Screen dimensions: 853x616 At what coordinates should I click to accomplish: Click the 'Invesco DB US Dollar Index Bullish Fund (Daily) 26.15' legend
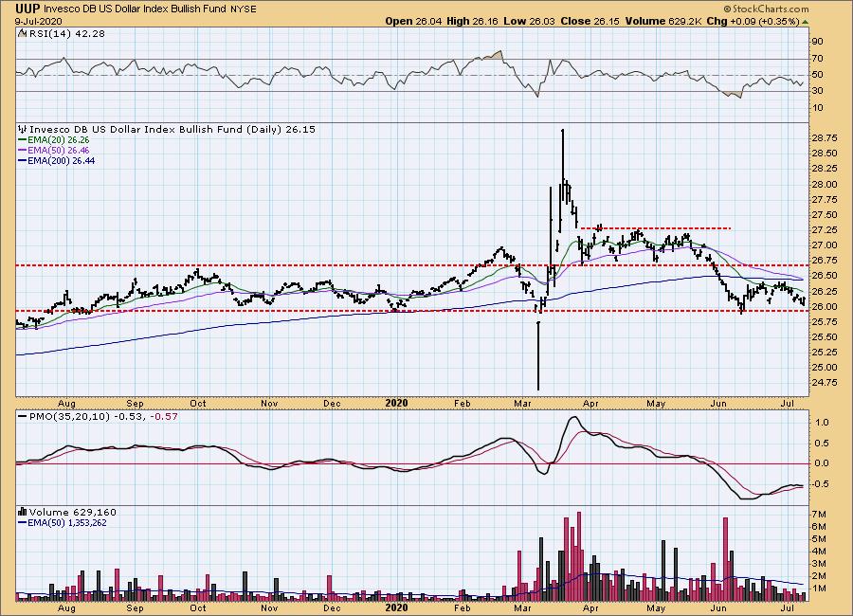pyautogui.click(x=172, y=130)
